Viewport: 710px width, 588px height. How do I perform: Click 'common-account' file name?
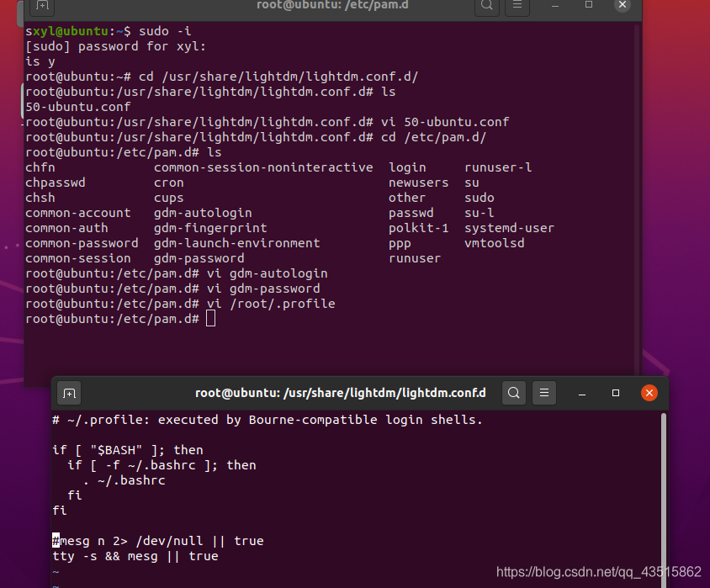coord(78,213)
